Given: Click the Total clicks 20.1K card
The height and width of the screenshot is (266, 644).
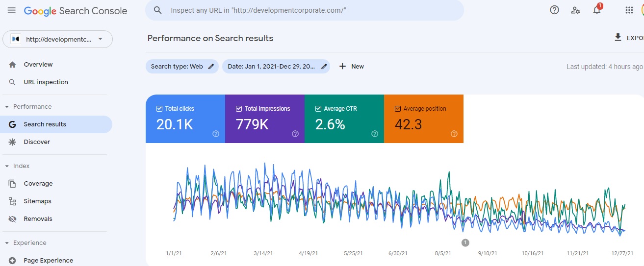Looking at the screenshot, I should [185, 119].
